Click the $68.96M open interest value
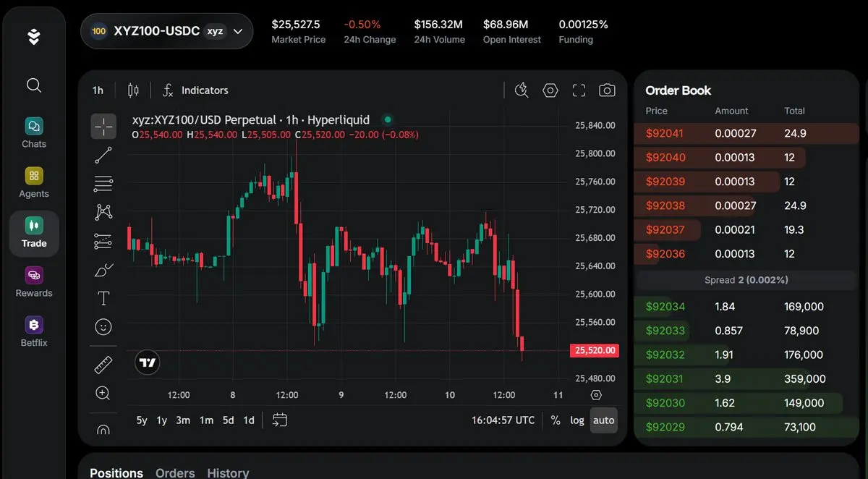 point(506,24)
